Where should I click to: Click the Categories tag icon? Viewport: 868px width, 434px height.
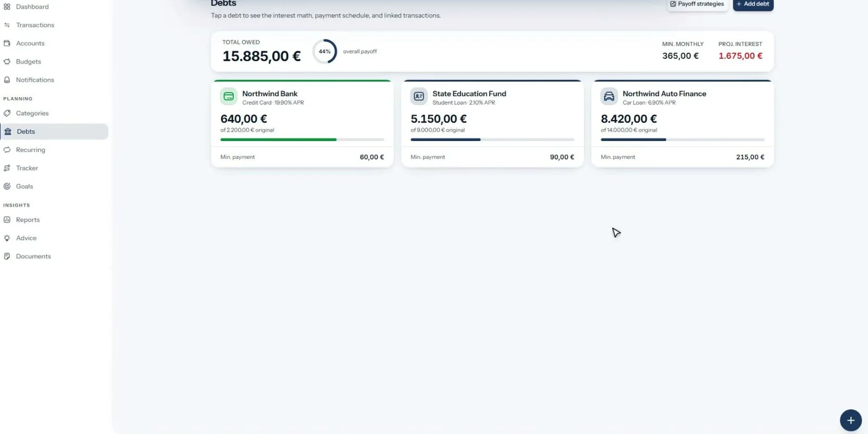[7, 113]
